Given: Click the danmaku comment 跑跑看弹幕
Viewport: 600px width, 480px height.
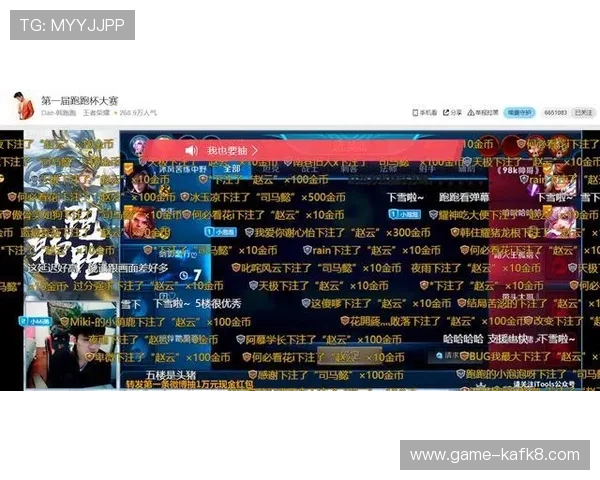Looking at the screenshot, I should click(464, 197).
